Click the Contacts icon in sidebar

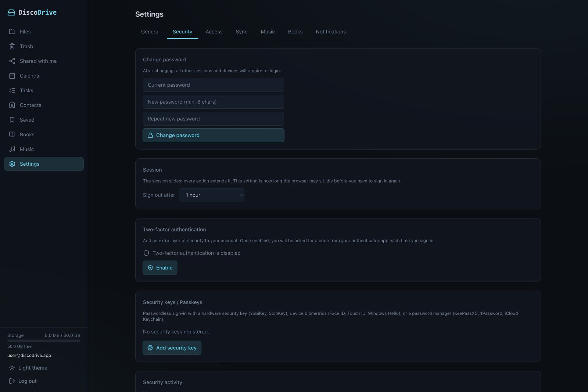point(12,105)
